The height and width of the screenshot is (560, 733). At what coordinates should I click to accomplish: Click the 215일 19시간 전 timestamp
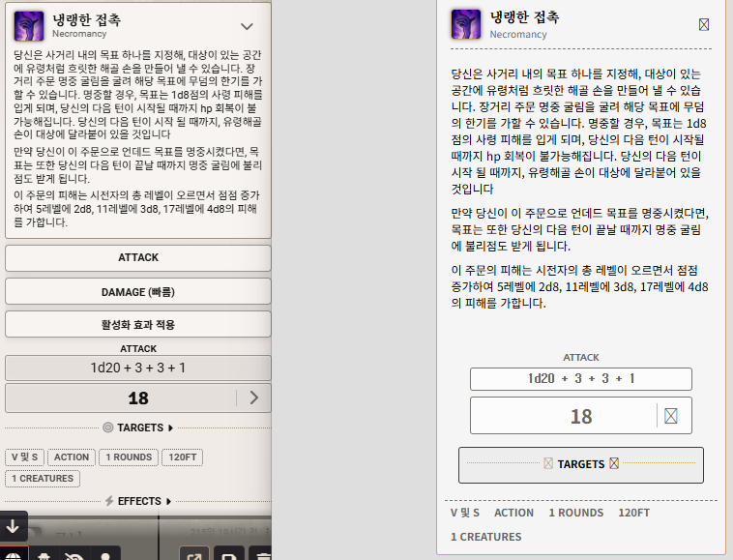click(x=224, y=532)
